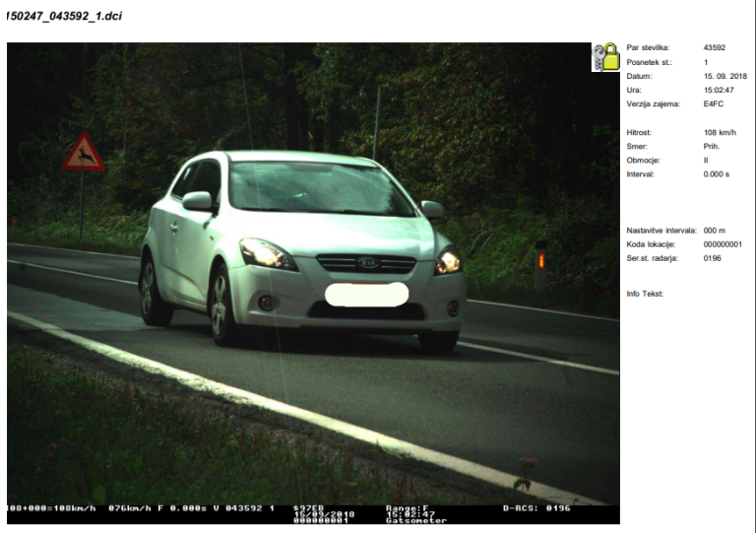Click the Interval value 0.000 s
The width and height of the screenshot is (756, 533).
point(717,174)
